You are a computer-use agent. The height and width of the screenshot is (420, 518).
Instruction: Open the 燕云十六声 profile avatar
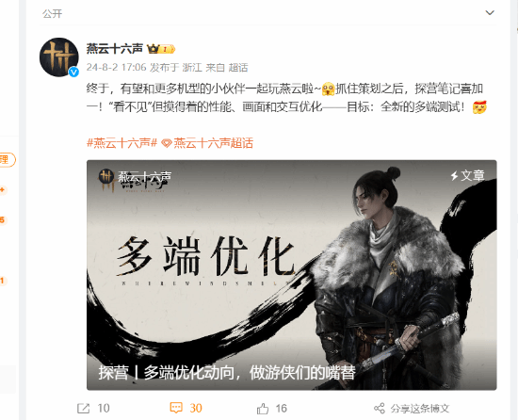[59, 57]
